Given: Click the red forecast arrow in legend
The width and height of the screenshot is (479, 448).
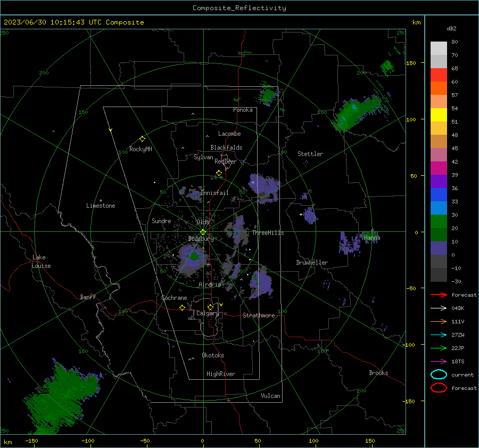Looking at the screenshot, I should [439, 295].
